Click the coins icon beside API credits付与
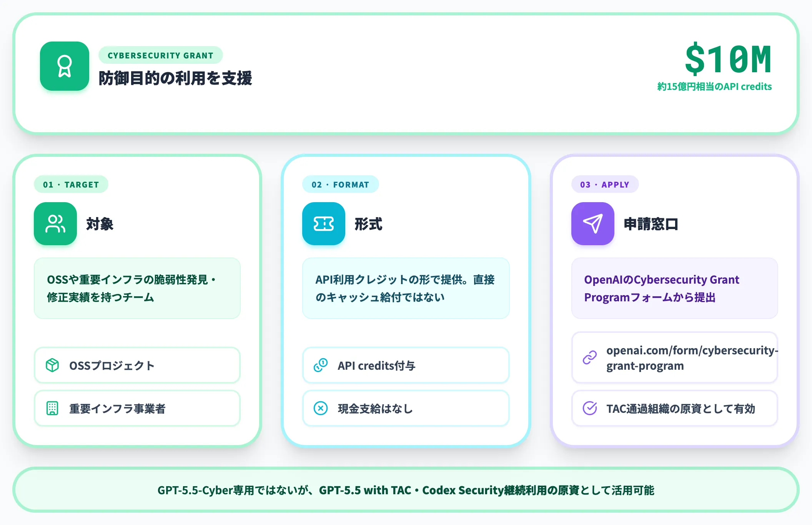Image resolution: width=812 pixels, height=525 pixels. 321,365
